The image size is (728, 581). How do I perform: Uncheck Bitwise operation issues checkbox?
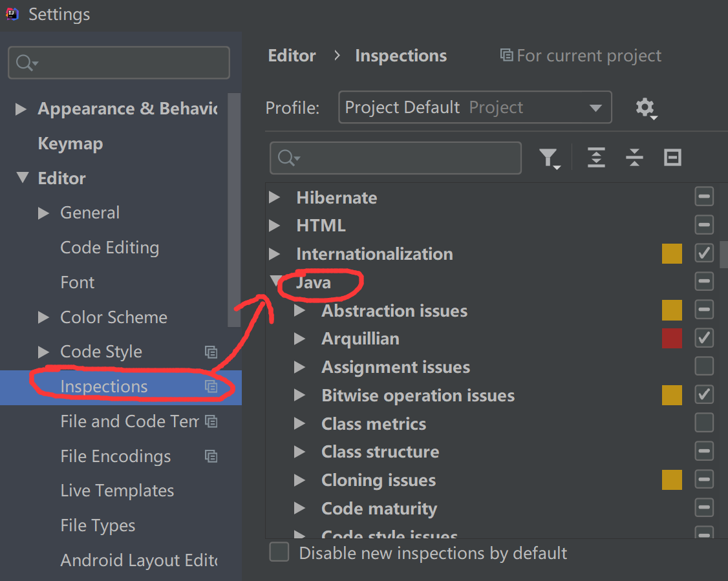(x=704, y=394)
